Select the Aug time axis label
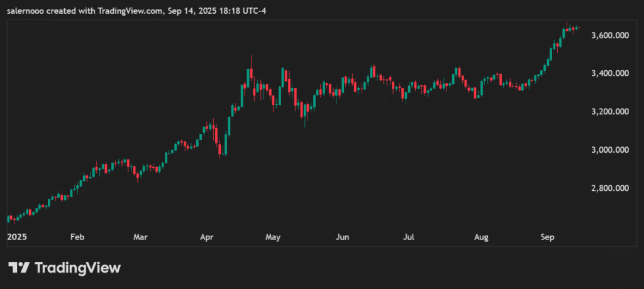This screenshot has width=644, height=289. (481, 237)
